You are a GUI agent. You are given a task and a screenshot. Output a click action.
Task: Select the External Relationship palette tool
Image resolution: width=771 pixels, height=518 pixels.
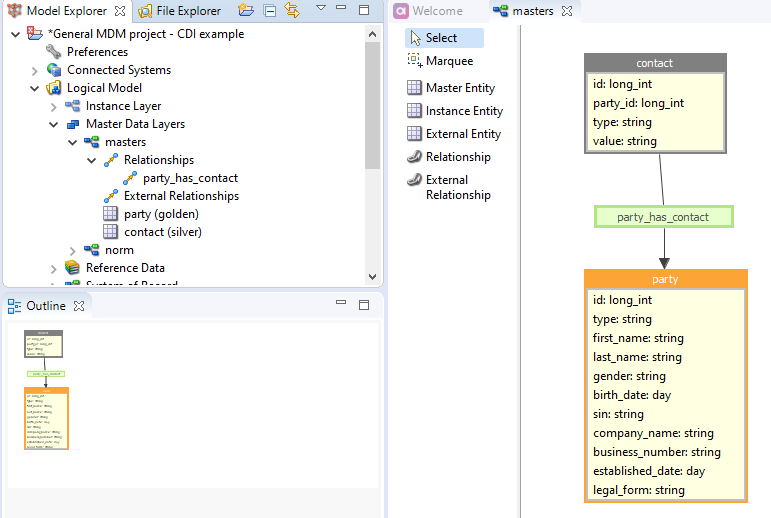pos(457,187)
